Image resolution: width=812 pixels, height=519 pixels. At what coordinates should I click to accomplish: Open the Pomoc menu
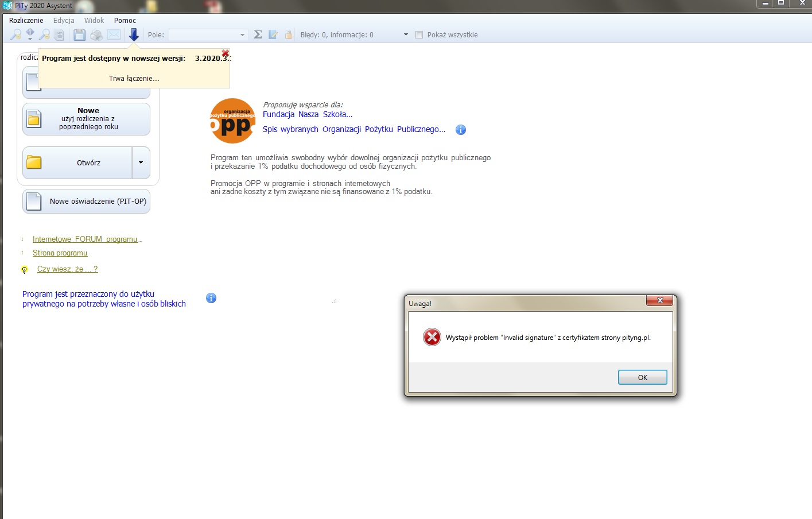[x=125, y=21]
